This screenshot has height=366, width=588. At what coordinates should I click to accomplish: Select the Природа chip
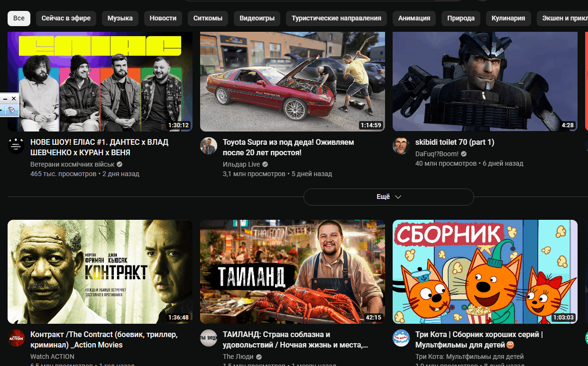click(x=461, y=19)
